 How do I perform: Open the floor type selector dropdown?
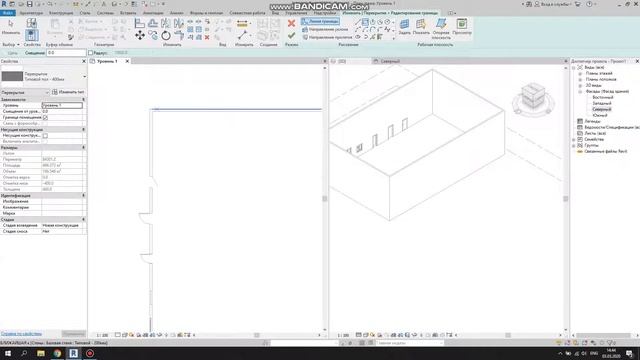[x=84, y=76]
